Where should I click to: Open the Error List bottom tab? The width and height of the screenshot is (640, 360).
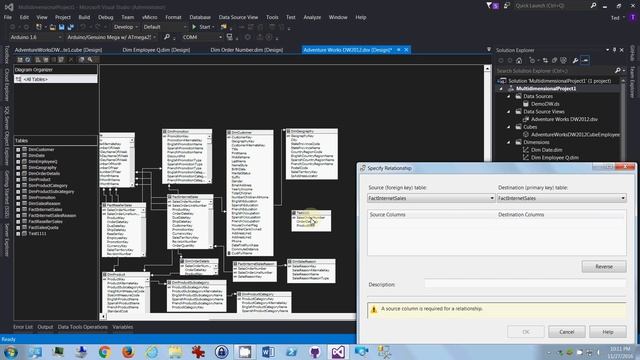pos(23,327)
